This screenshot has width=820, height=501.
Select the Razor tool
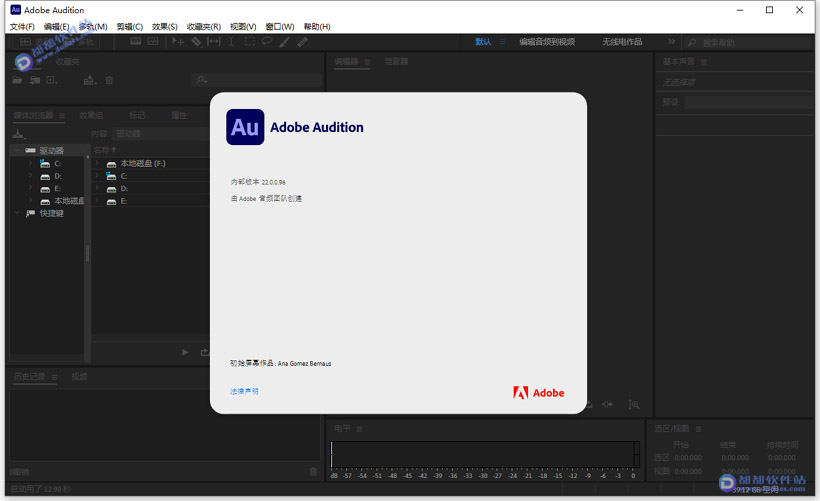[x=196, y=41]
